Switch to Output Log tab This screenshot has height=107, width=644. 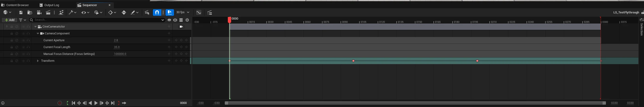(50, 5)
